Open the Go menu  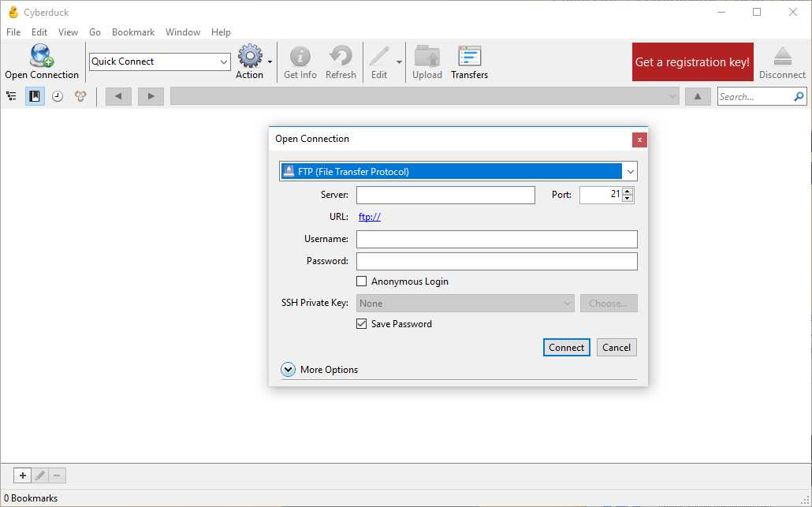(95, 32)
